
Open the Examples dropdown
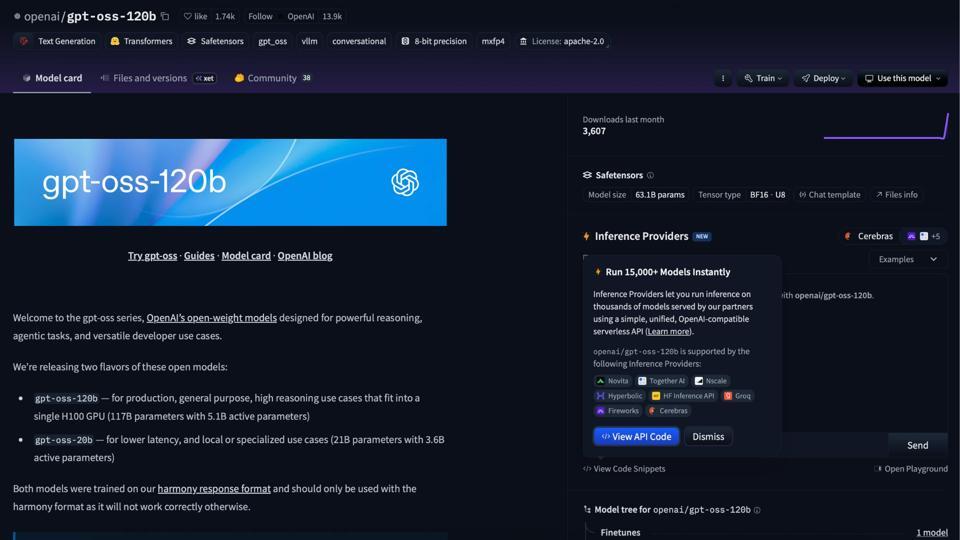point(907,260)
